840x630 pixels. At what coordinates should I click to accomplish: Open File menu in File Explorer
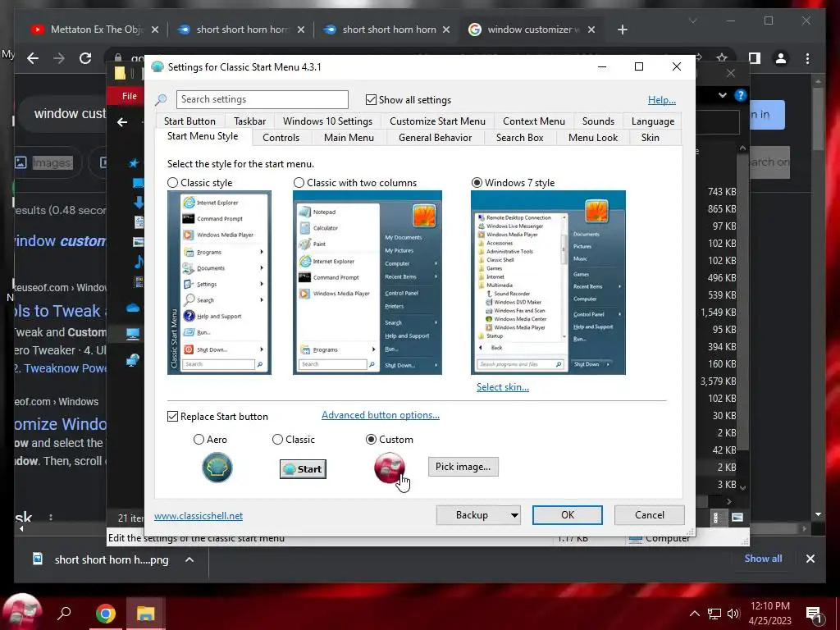pyautogui.click(x=129, y=96)
